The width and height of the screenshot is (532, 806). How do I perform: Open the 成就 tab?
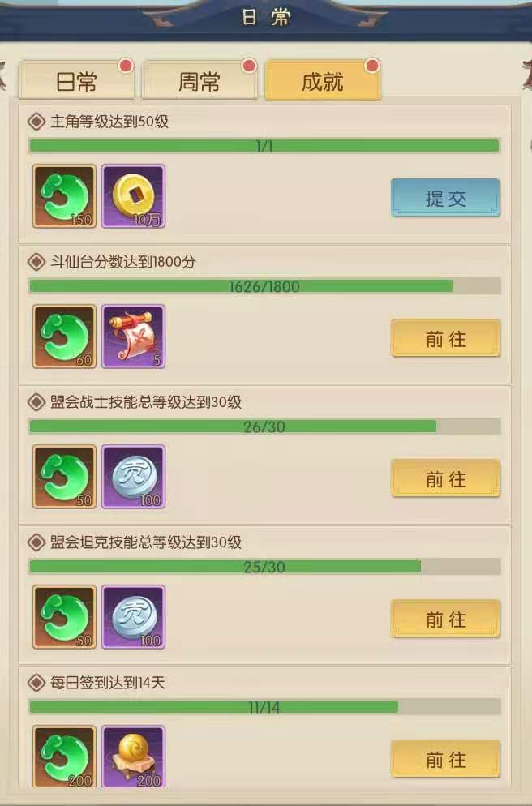[x=322, y=80]
